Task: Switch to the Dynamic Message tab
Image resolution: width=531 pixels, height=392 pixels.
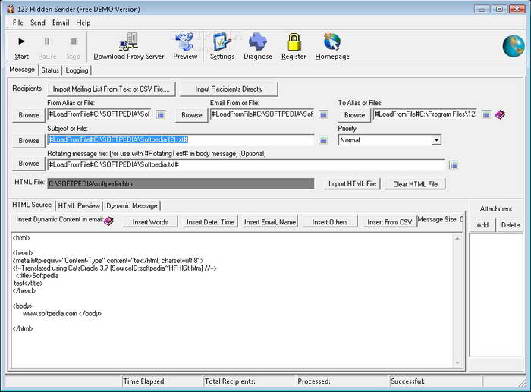Action: click(x=132, y=205)
